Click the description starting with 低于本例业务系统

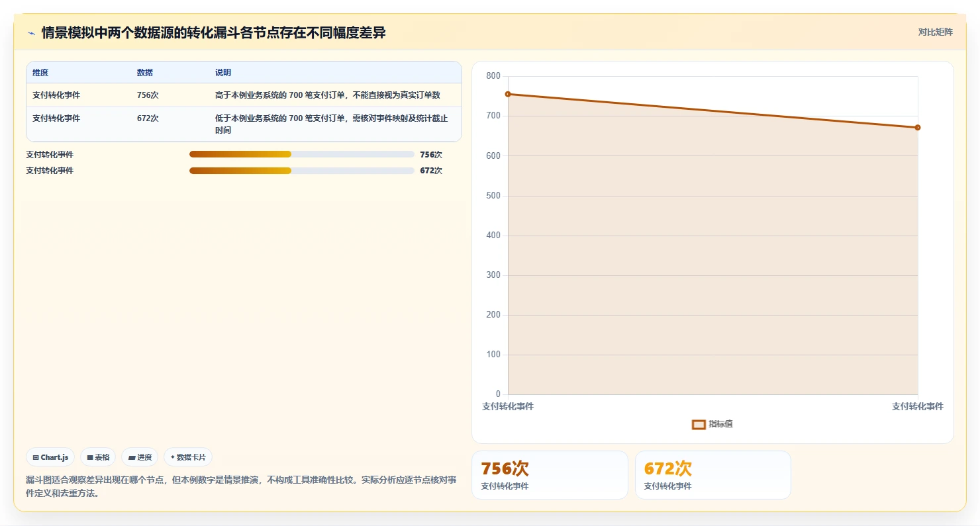332,124
